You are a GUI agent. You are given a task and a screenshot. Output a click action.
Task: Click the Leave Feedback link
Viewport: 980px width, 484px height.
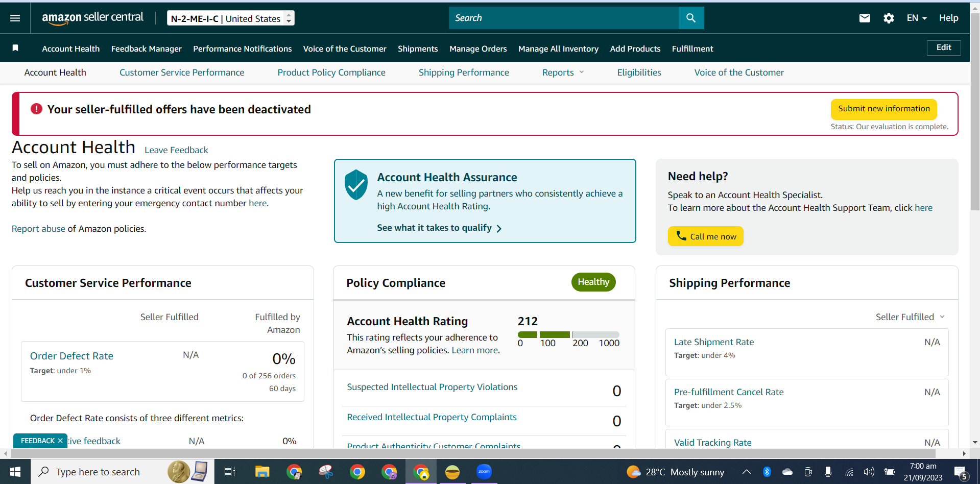176,150
